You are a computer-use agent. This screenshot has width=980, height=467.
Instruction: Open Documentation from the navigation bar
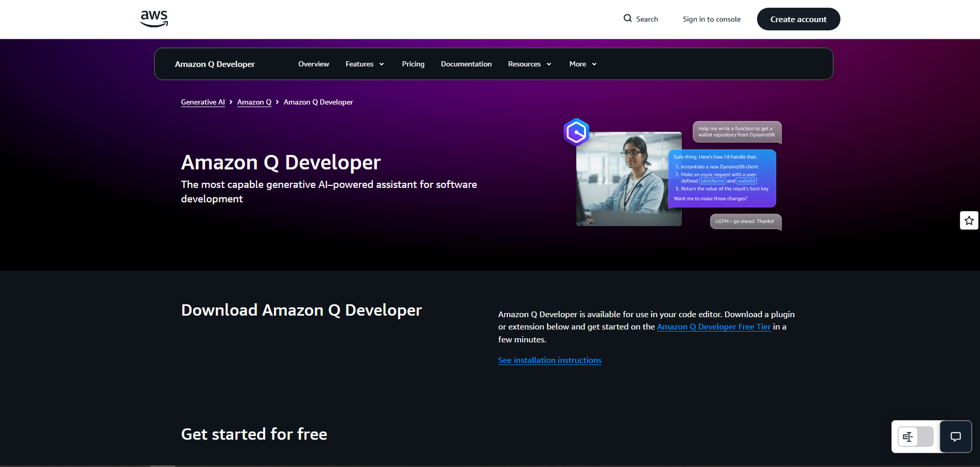(466, 64)
